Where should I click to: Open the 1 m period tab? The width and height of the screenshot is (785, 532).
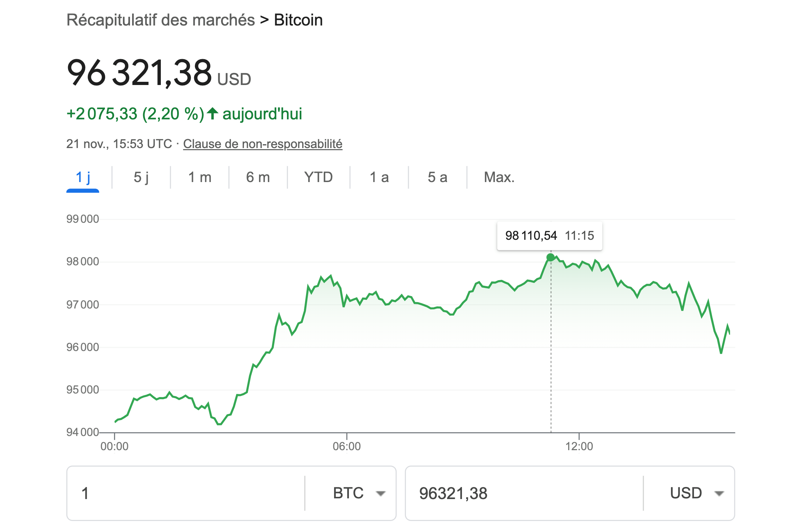point(200,177)
